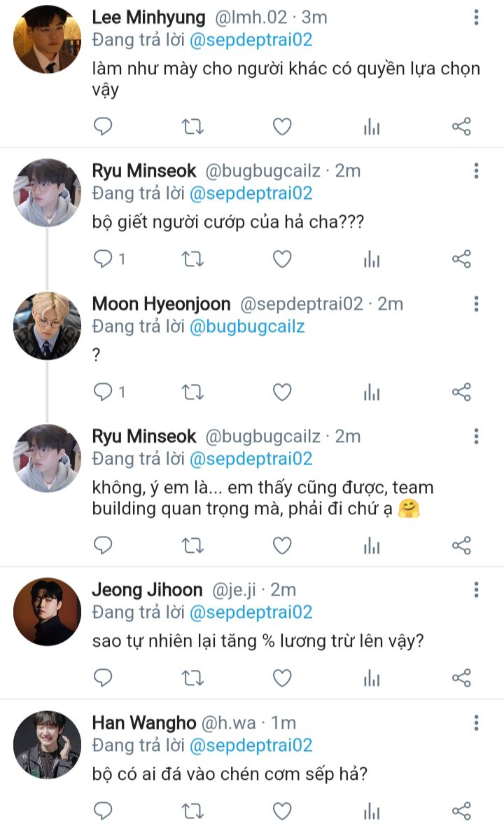Open Lee Minhyung's avatar
Image resolution: width=504 pixels, height=824 pixels.
[48, 39]
